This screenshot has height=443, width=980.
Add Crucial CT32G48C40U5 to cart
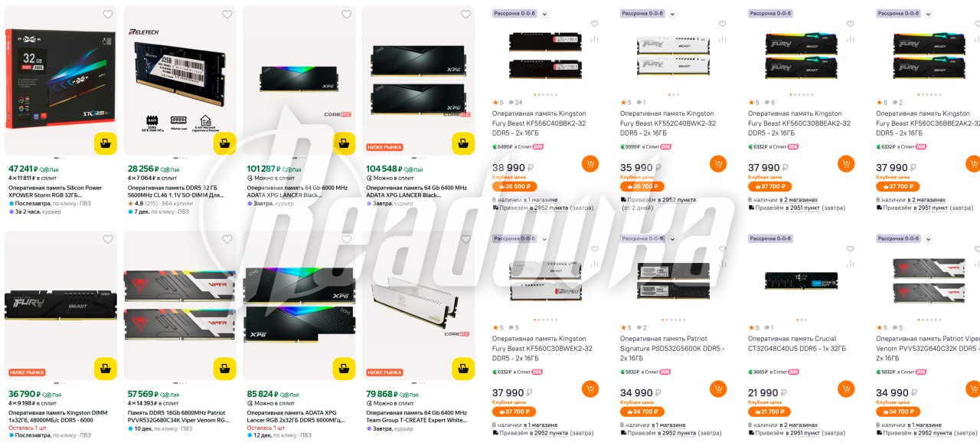[x=845, y=389]
